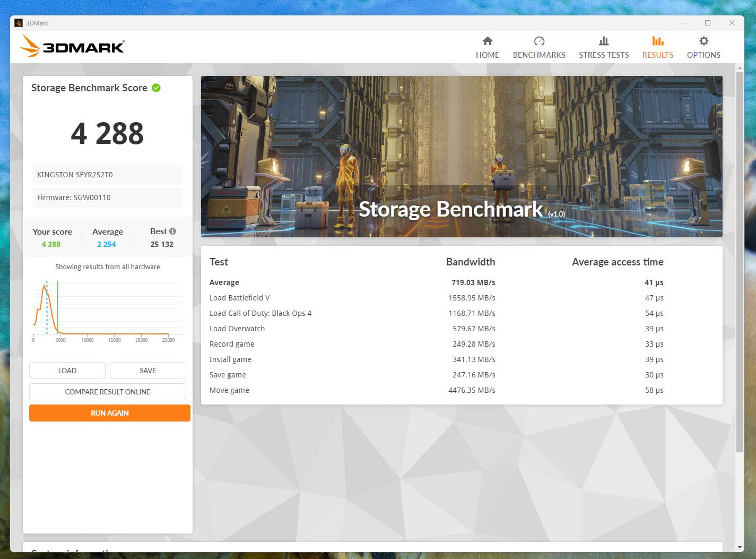Click the SAVE button
This screenshot has height=559, width=756.
coord(148,371)
